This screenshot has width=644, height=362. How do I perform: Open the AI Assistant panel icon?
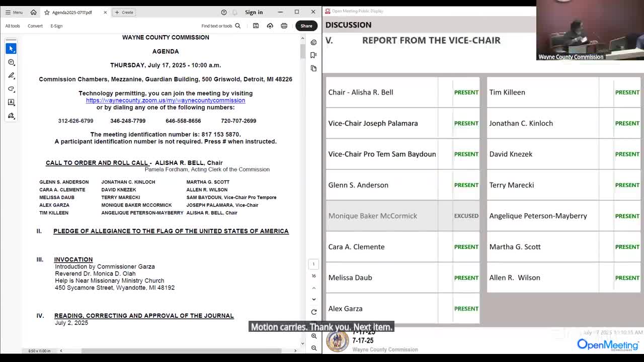(313, 42)
